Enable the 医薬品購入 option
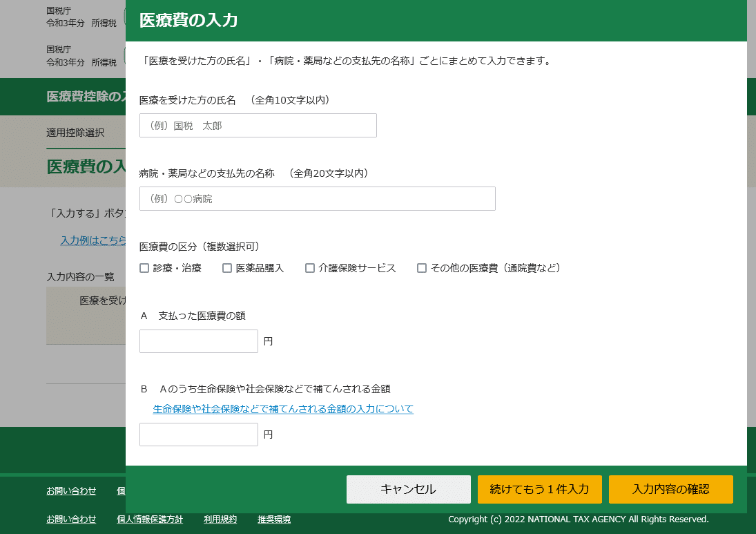Screen dimensions: 756x534 226,267
